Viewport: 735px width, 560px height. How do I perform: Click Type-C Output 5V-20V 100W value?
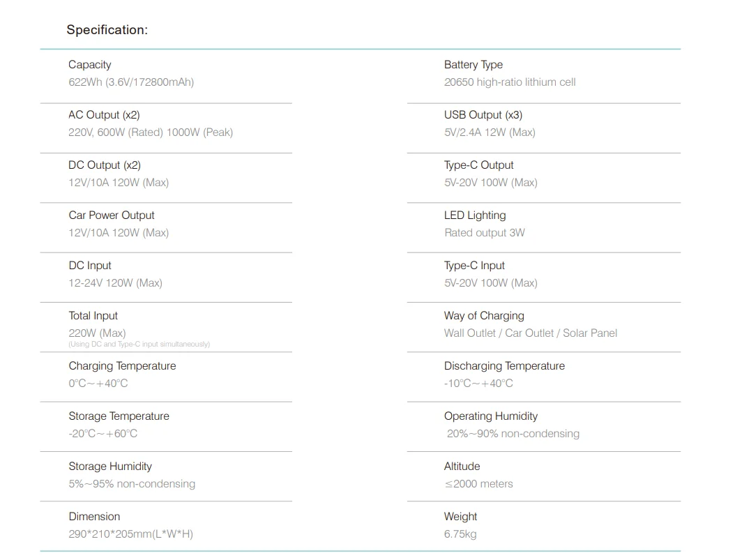pos(491,182)
